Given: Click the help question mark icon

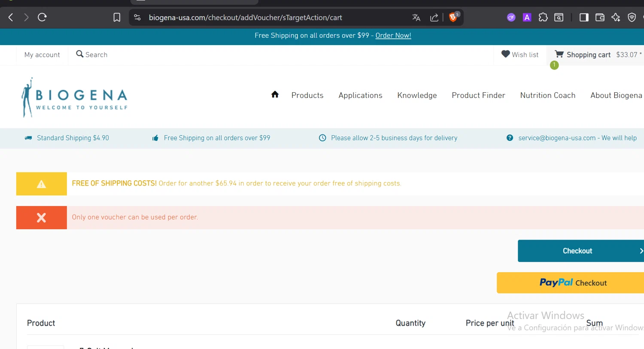Looking at the screenshot, I should (510, 138).
